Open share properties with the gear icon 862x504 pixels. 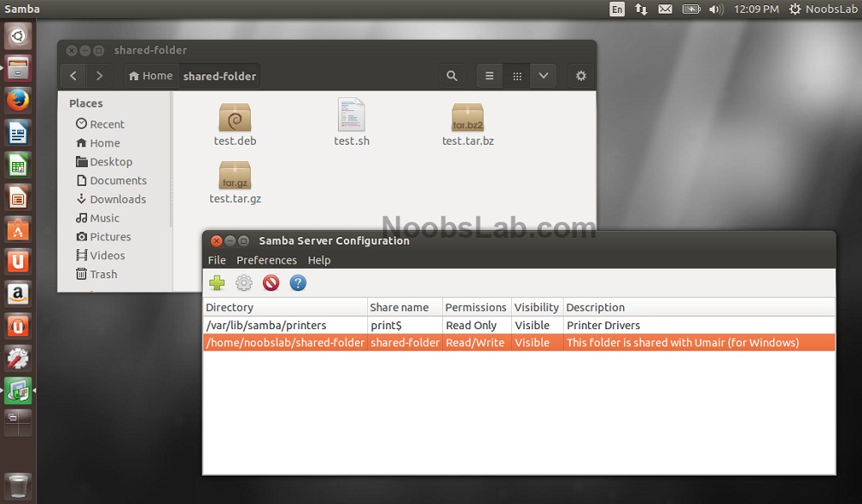[244, 283]
